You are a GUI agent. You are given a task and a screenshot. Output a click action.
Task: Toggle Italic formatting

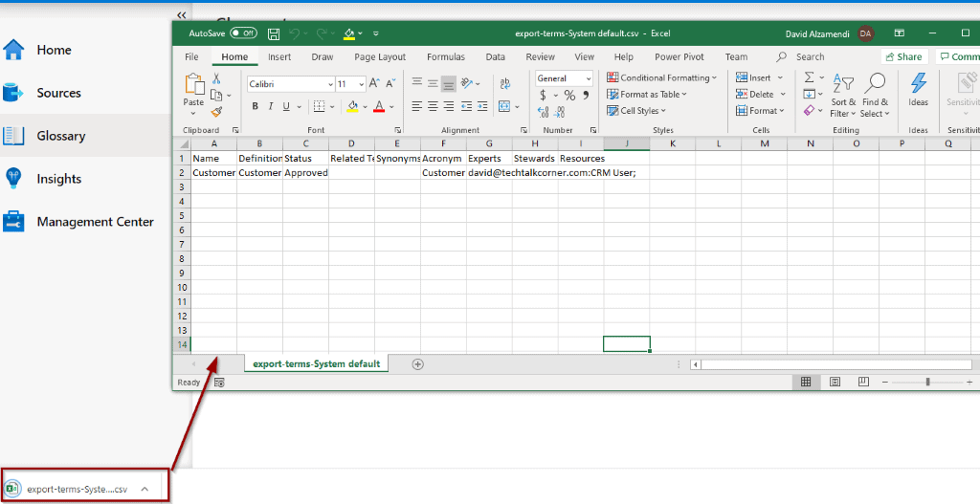[271, 107]
